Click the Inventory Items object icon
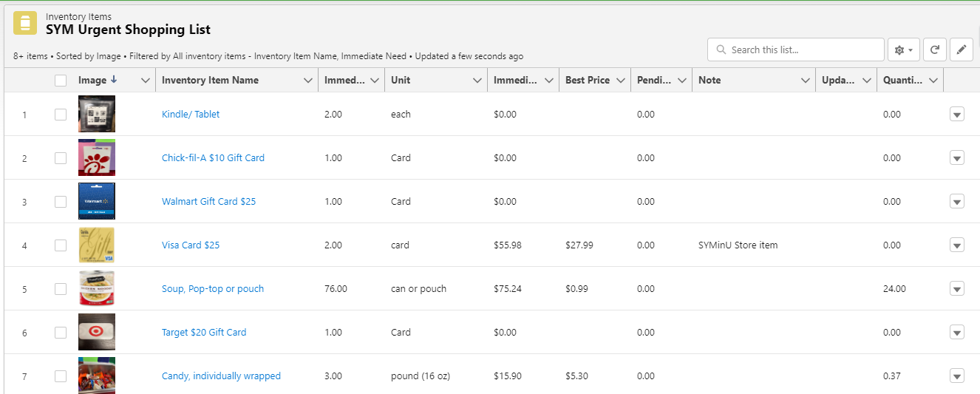The image size is (980, 394). (25, 23)
